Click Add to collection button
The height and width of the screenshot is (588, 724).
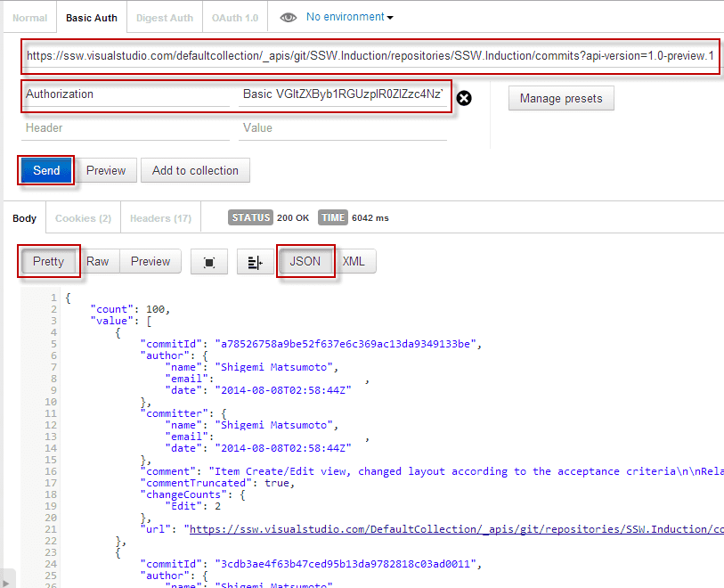coord(195,170)
